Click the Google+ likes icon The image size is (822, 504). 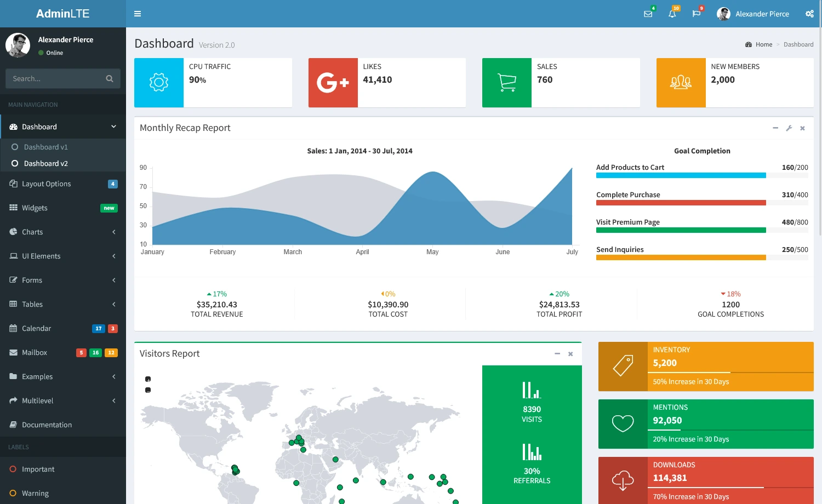[x=333, y=83]
